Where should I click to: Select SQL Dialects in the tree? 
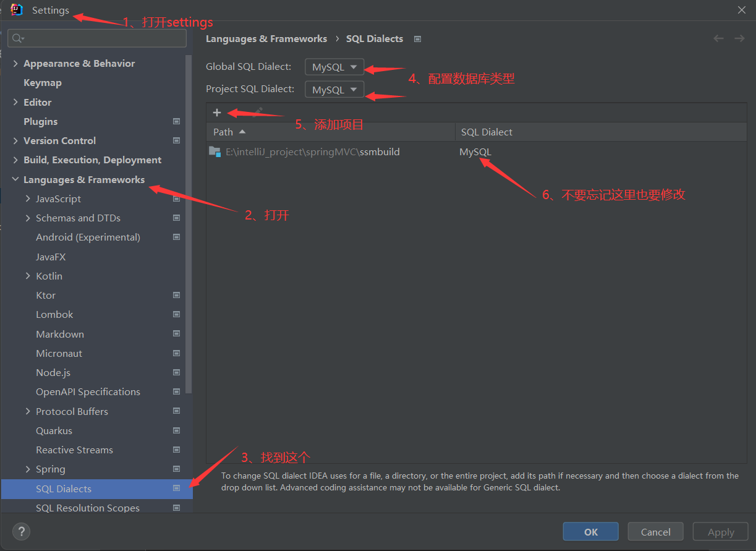coord(96,489)
